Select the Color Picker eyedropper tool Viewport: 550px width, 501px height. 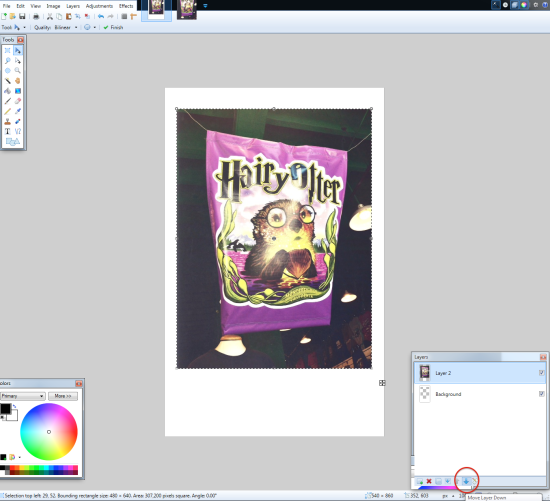pyautogui.click(x=18, y=111)
